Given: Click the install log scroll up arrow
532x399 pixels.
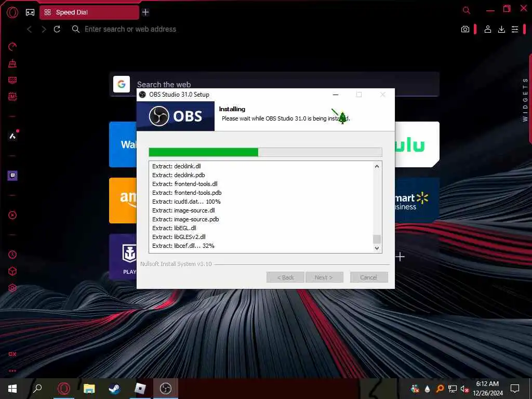Looking at the screenshot, I should coord(377,167).
